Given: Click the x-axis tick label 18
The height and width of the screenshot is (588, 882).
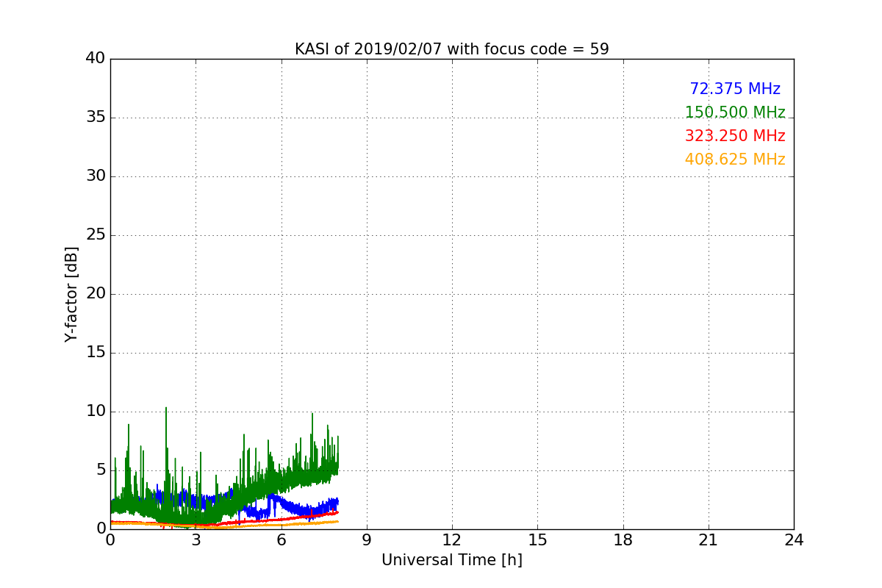Looking at the screenshot, I should click(623, 540).
